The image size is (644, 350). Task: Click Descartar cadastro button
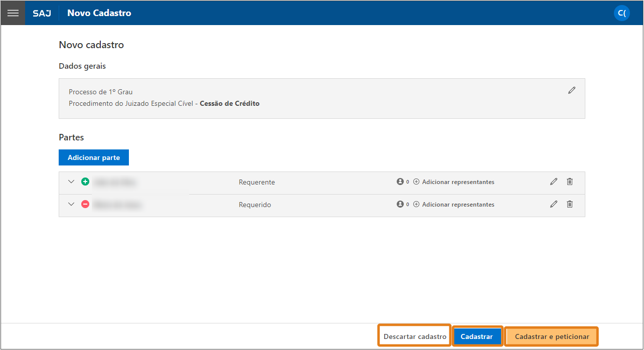click(x=415, y=336)
